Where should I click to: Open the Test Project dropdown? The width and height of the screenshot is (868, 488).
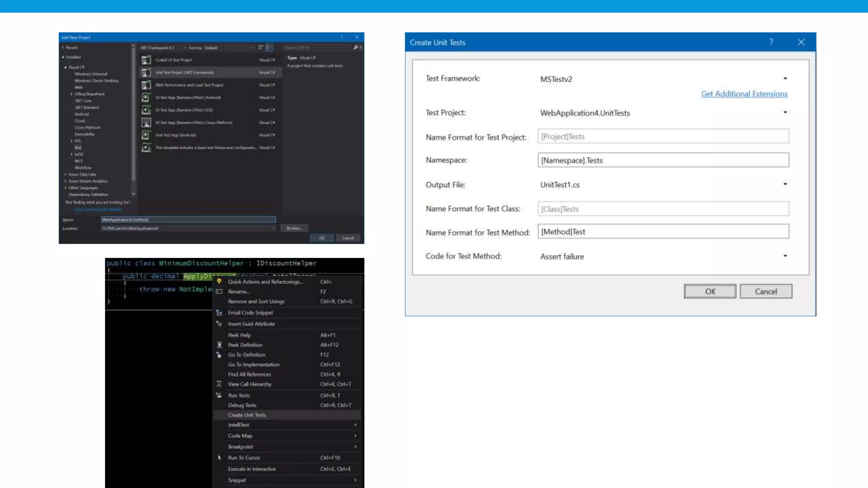point(785,113)
